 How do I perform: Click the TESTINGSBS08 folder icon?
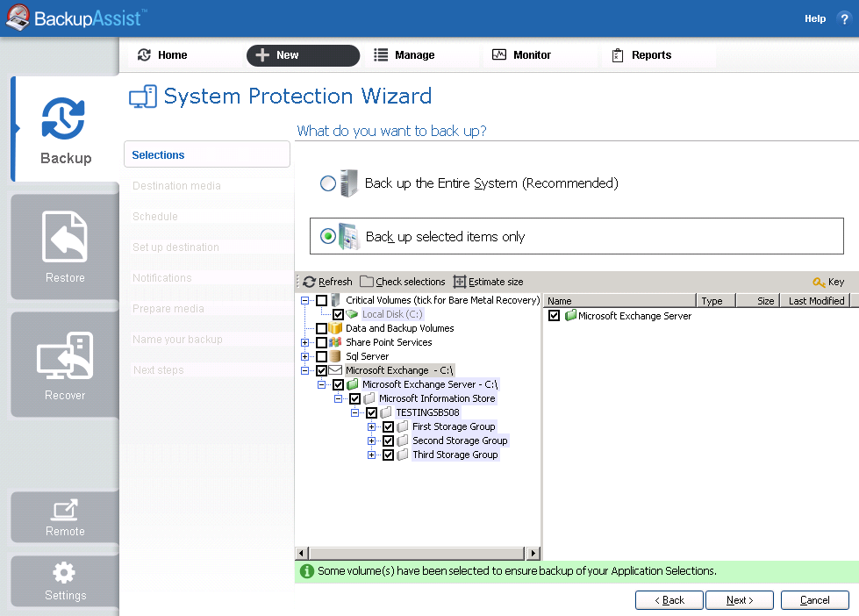(x=386, y=412)
